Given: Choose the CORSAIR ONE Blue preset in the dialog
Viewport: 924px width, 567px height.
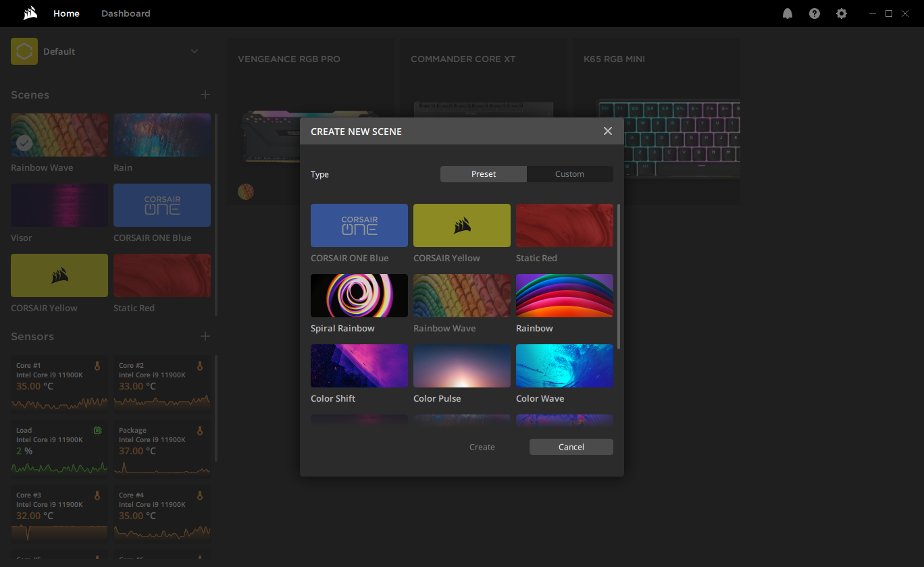Looking at the screenshot, I should coord(359,225).
